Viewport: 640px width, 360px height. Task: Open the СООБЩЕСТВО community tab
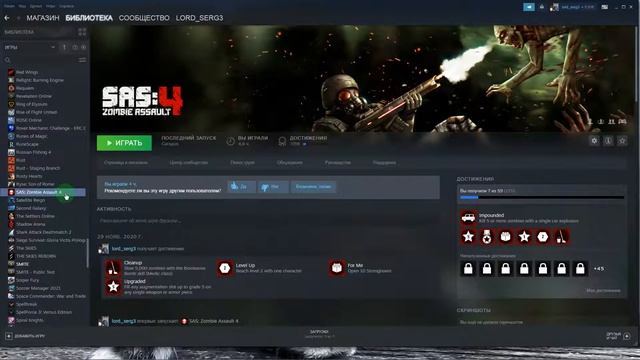tap(144, 18)
